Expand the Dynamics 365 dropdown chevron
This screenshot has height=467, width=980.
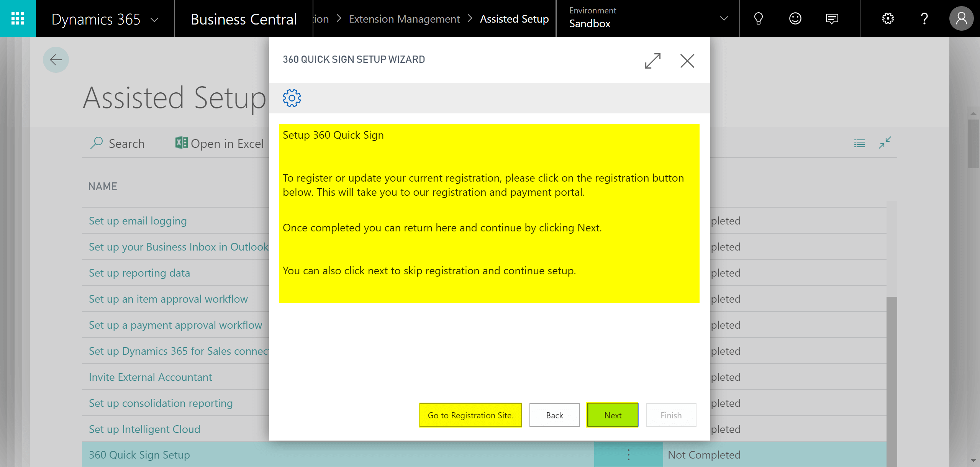pyautogui.click(x=154, y=20)
